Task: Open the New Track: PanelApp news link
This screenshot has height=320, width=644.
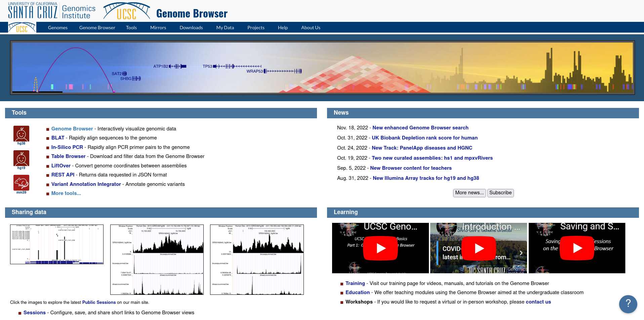Action: (x=422, y=148)
